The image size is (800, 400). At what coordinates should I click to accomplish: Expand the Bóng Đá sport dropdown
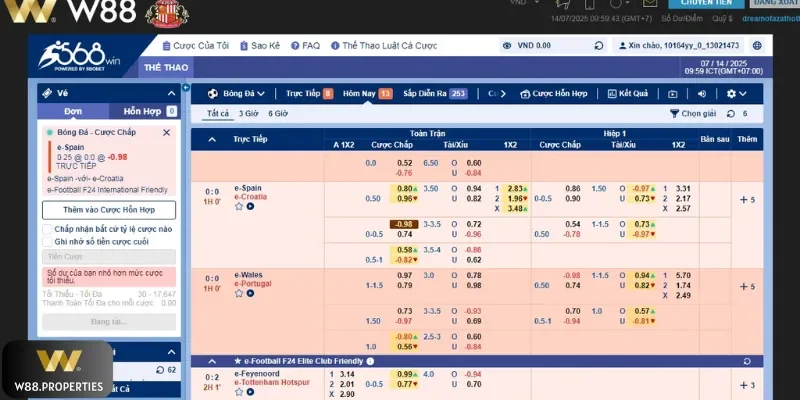pyautogui.click(x=234, y=93)
